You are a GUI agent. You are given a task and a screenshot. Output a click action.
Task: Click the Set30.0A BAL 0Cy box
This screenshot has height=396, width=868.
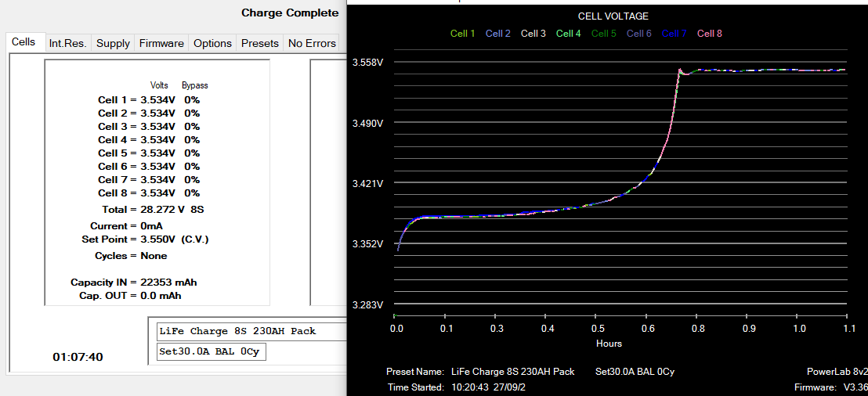208,351
